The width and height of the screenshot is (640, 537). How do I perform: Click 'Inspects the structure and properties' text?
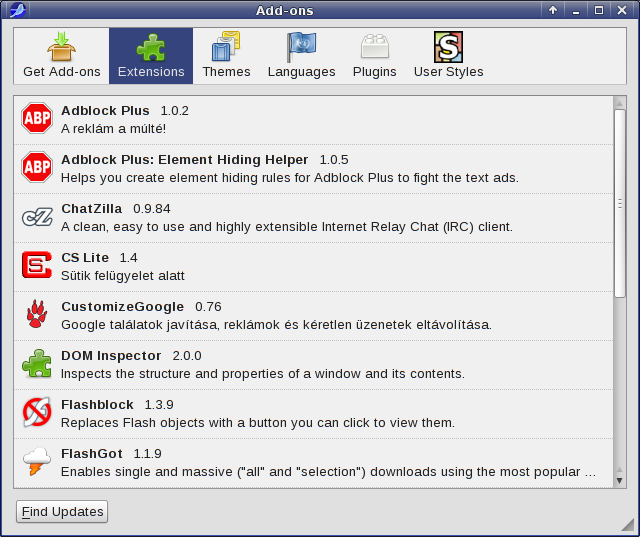(x=263, y=374)
